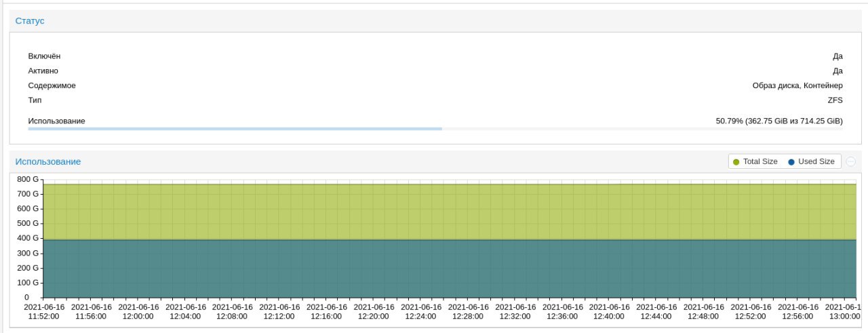Click the Да value in the Активно row
868x333 pixels.
click(x=837, y=71)
